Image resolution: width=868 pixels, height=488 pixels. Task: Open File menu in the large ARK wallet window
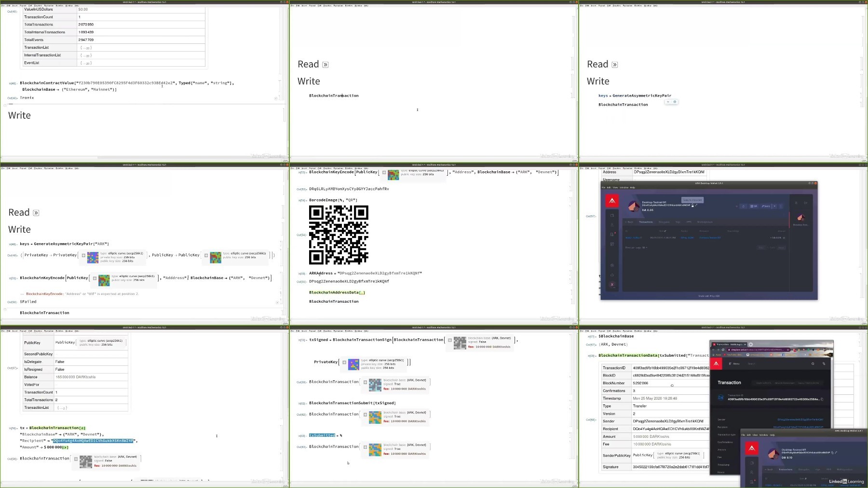coord(603,187)
